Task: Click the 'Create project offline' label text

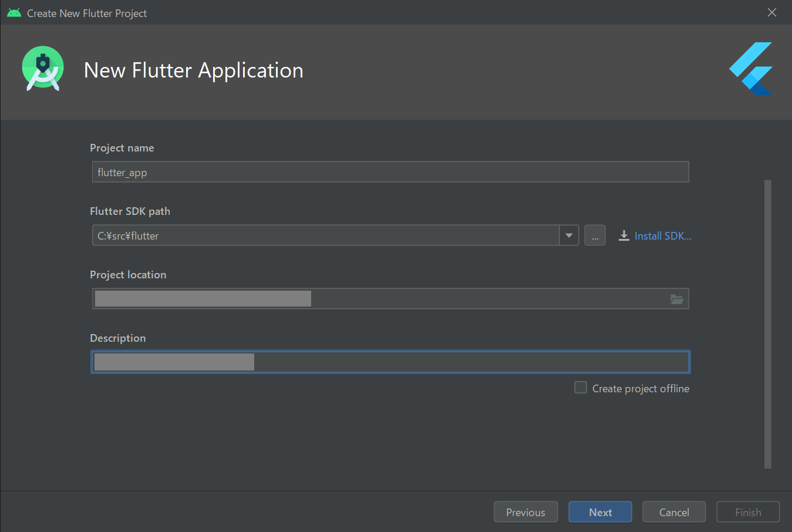Action: coord(641,389)
